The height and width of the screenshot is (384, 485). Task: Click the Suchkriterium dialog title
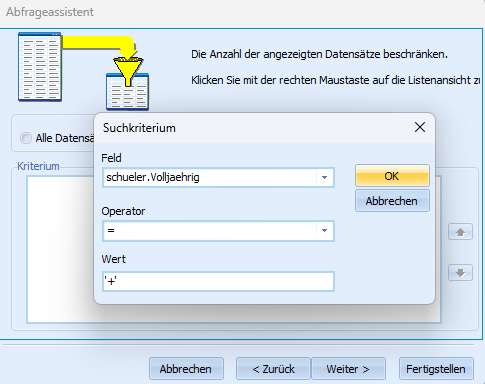(139, 128)
